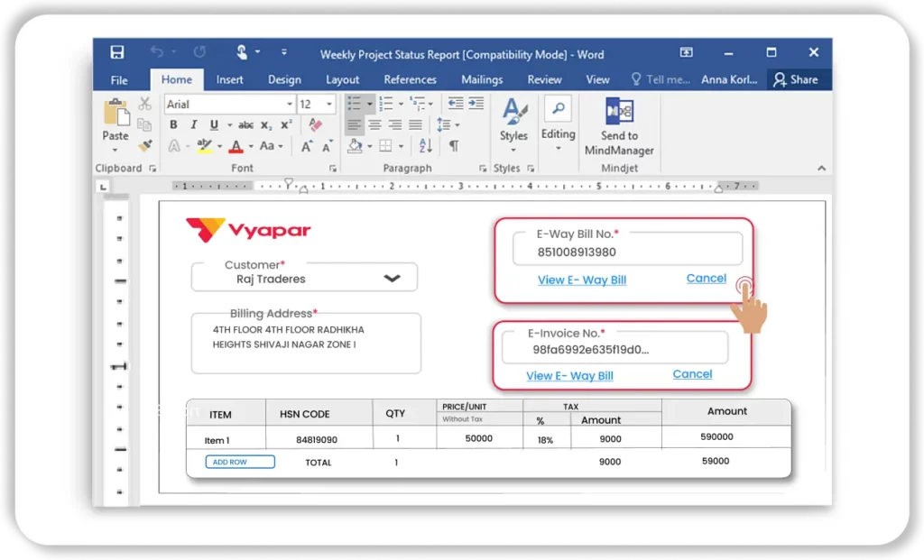
Task: Click the Format Painter brush icon
Action: click(145, 146)
